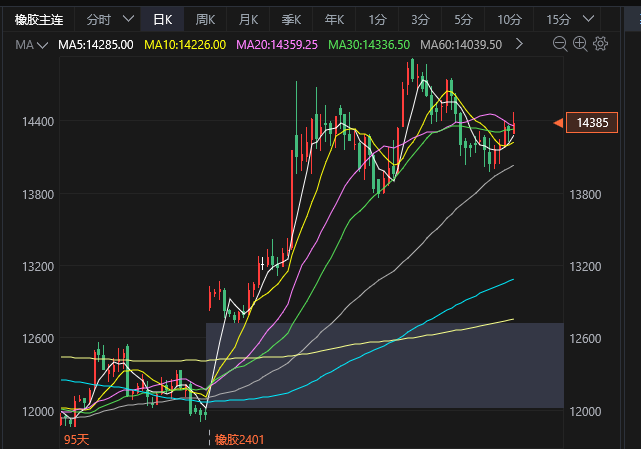Open the MA indicator type dropdown
The width and height of the screenshot is (641, 449).
coord(31,45)
